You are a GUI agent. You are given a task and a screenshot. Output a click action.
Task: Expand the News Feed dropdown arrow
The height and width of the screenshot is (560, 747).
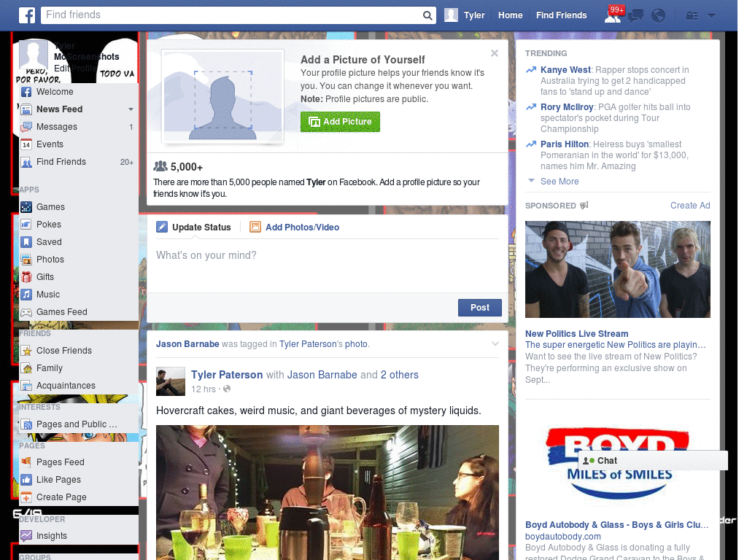[x=130, y=109]
